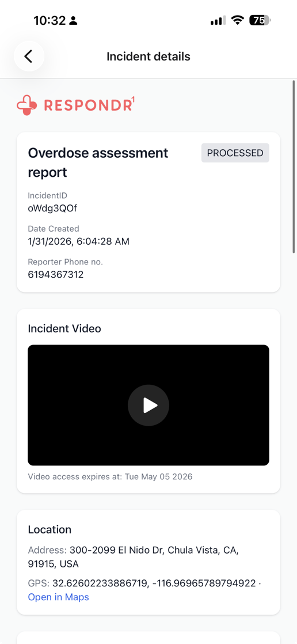Click the date created 1/31/2026, 6:04:28 AM

click(x=79, y=241)
